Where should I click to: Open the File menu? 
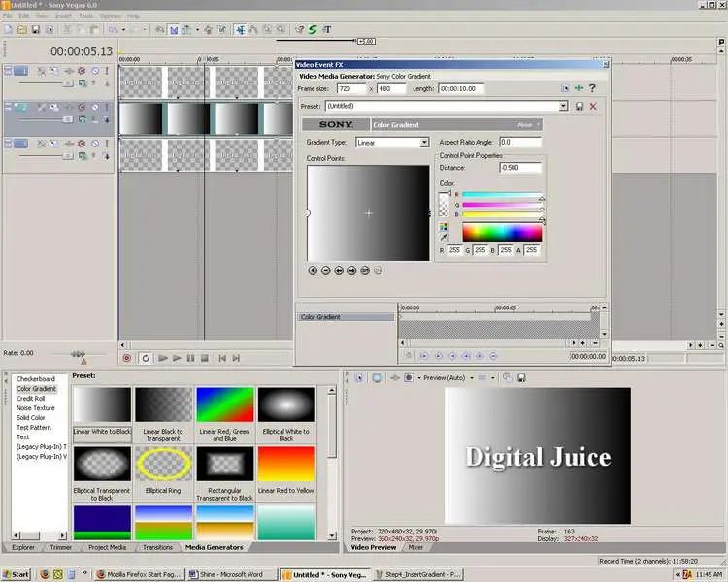click(x=8, y=16)
